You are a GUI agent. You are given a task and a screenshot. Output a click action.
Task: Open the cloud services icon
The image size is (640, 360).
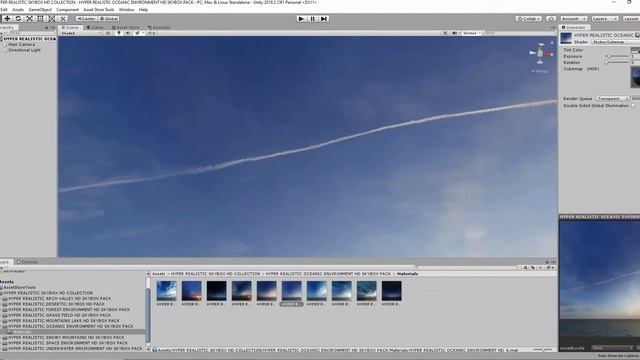coord(551,19)
